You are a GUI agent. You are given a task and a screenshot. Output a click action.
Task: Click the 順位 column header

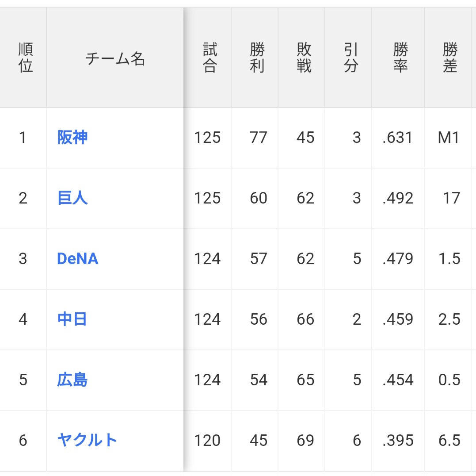(26, 58)
